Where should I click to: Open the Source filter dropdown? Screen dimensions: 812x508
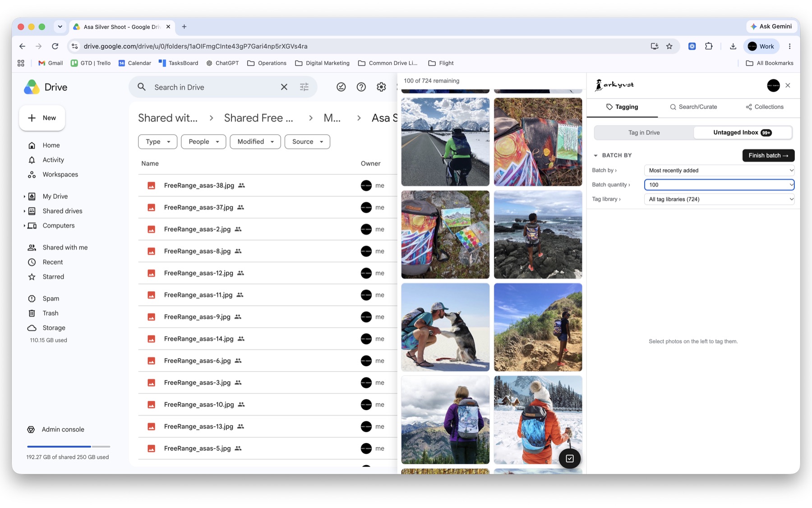tap(307, 142)
